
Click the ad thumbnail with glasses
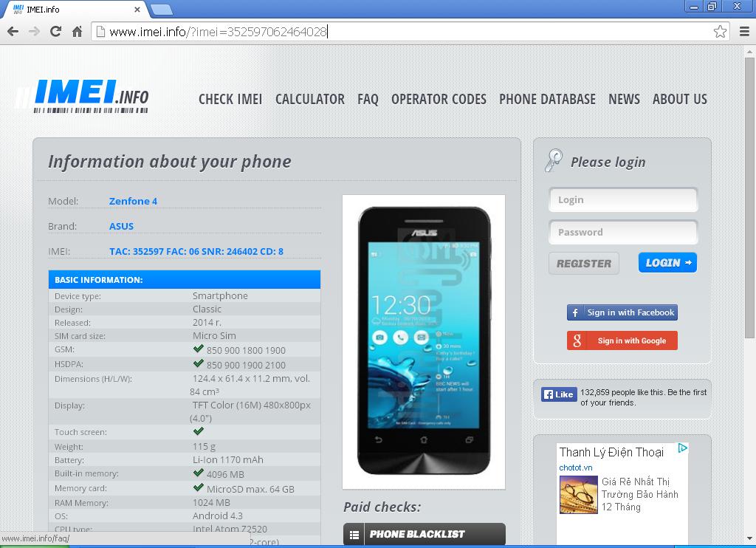click(579, 495)
